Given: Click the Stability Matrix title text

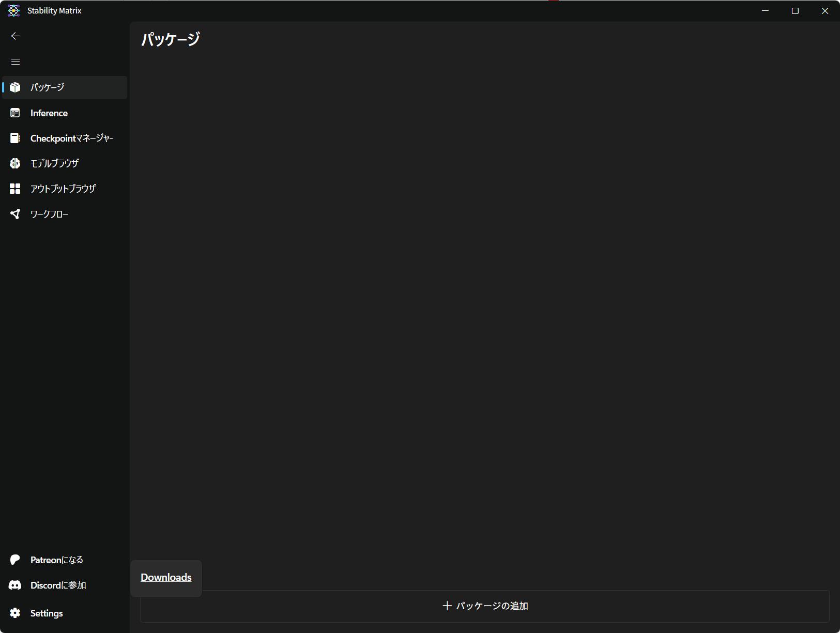Looking at the screenshot, I should coord(54,11).
